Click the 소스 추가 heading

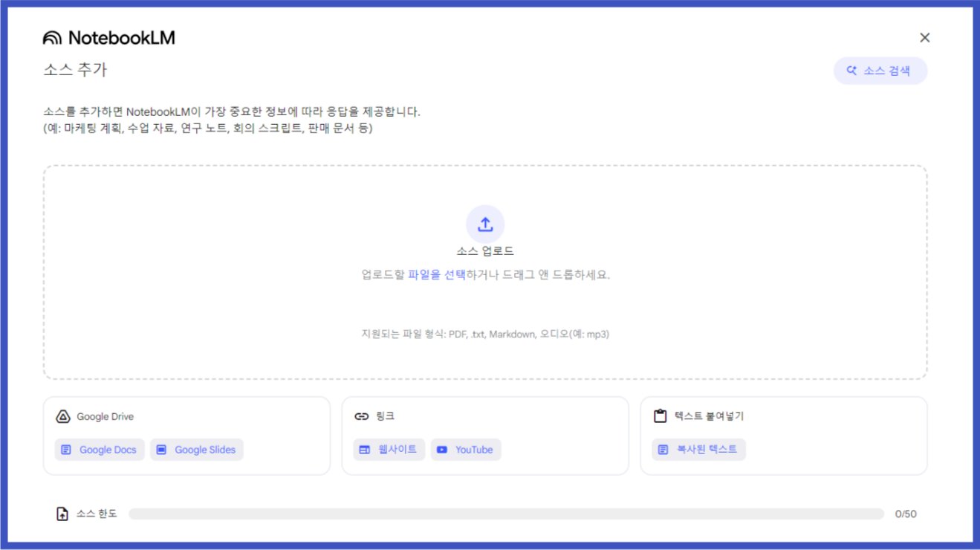75,70
